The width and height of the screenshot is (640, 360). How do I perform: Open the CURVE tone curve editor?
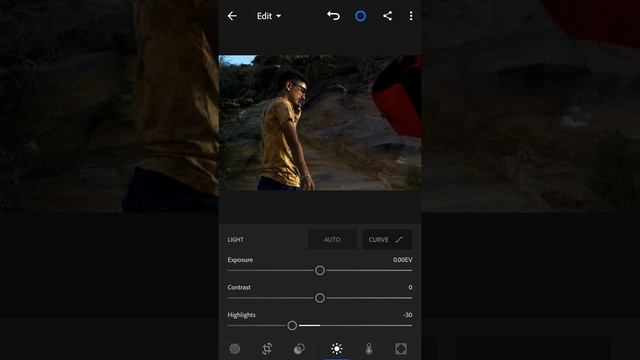coord(387,240)
